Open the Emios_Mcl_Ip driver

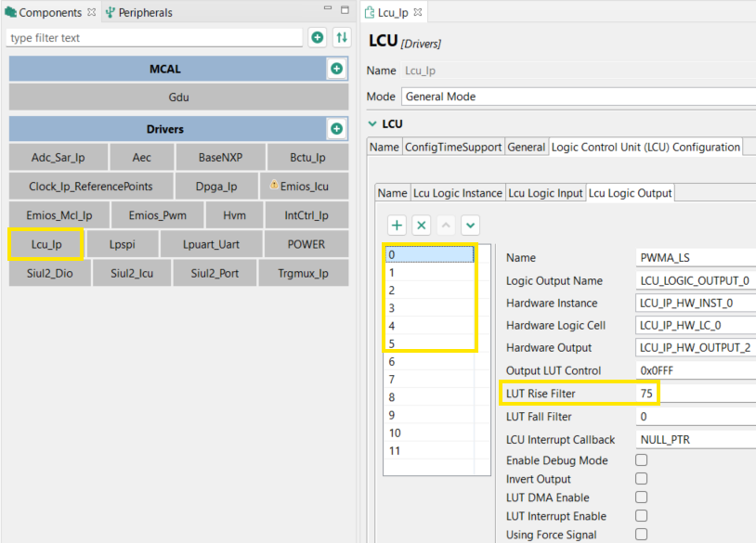point(59,215)
